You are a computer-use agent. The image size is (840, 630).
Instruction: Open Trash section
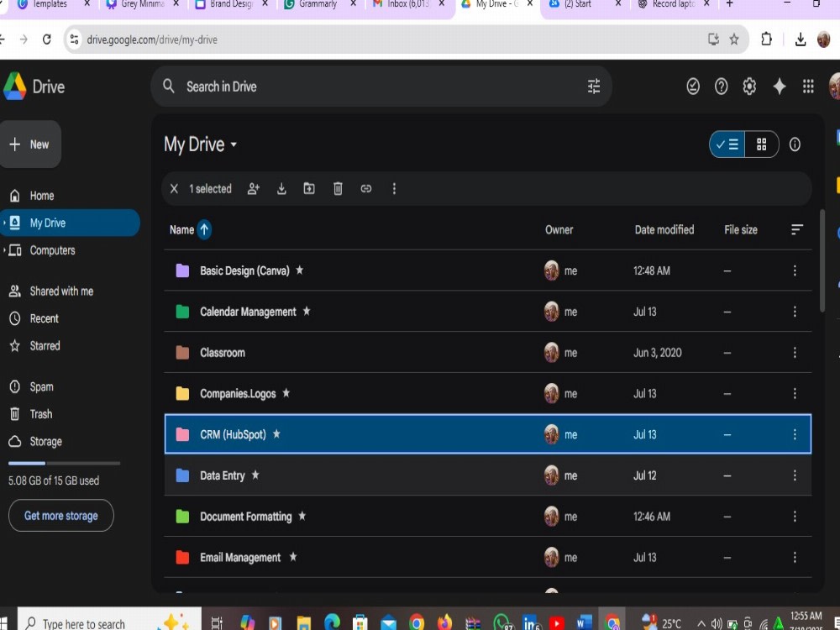point(40,414)
